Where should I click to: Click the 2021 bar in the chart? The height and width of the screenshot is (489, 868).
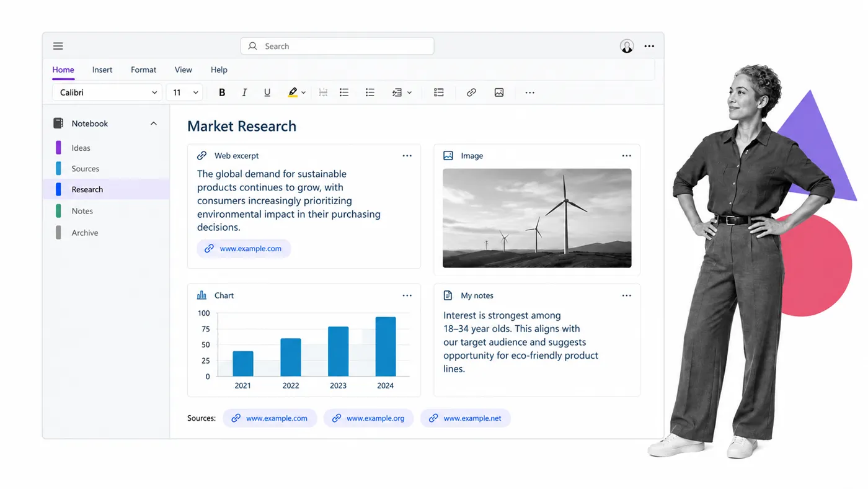tap(243, 364)
